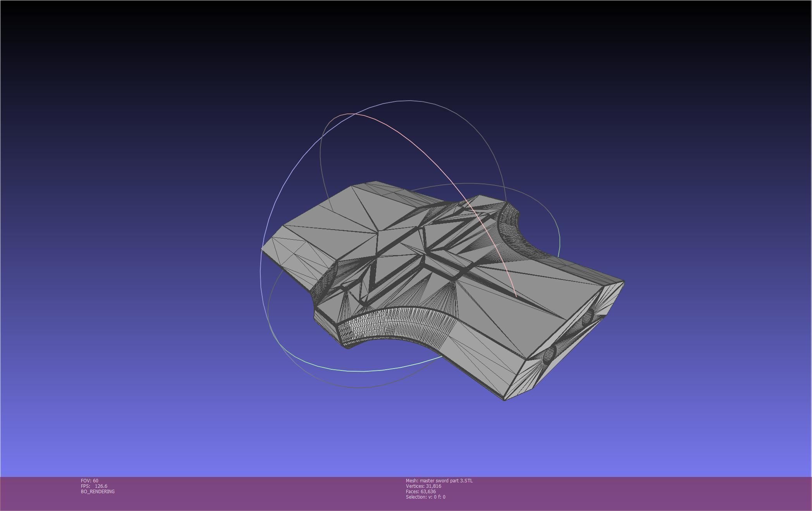Click the Mesh: master sword part 3.STL label

[x=439, y=480]
